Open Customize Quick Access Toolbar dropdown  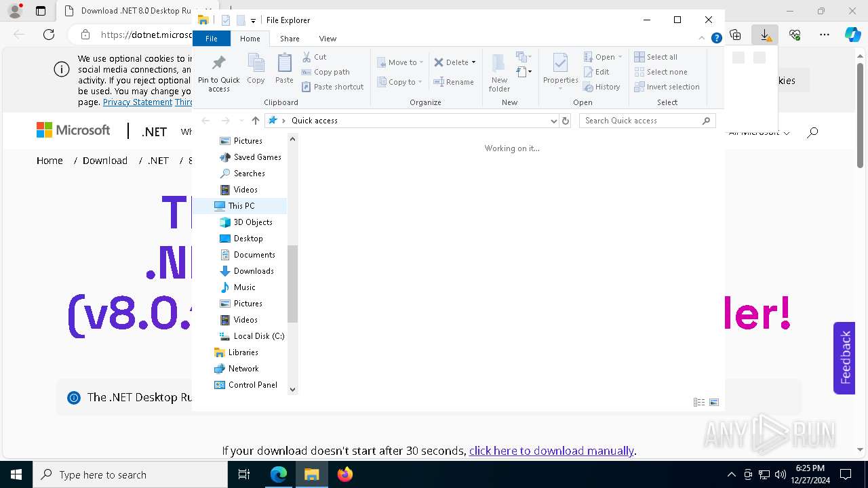(253, 21)
